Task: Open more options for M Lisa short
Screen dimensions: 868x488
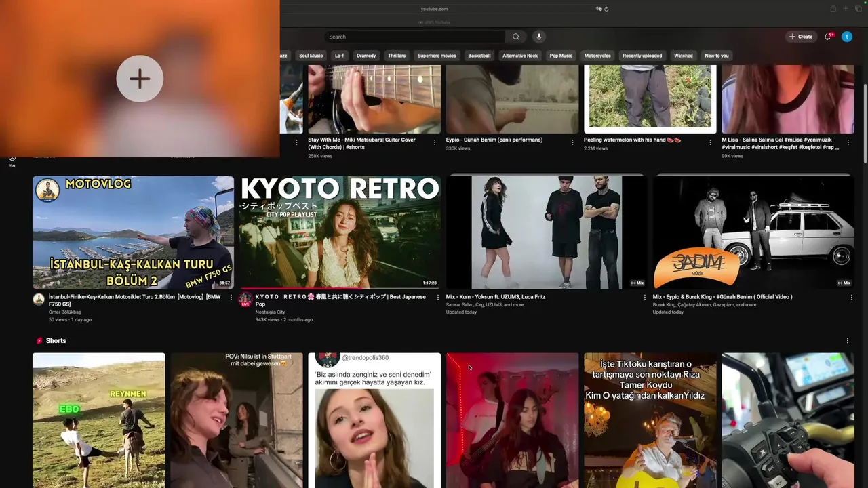Action: click(848, 142)
